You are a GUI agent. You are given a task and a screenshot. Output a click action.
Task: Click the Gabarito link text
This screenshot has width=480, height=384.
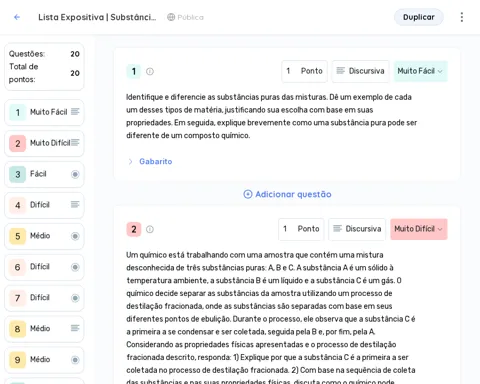tap(156, 162)
